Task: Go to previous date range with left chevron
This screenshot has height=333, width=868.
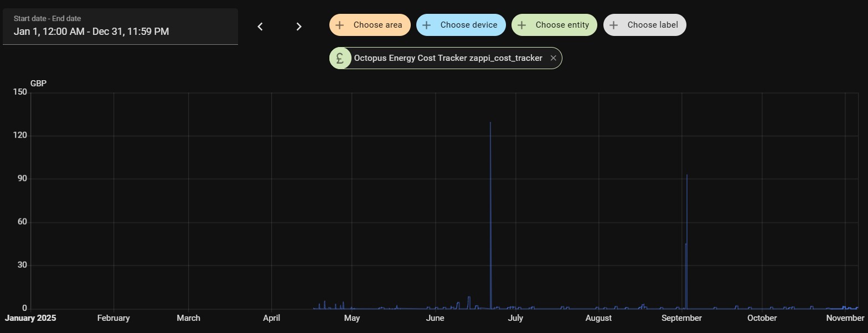Action: tap(260, 27)
